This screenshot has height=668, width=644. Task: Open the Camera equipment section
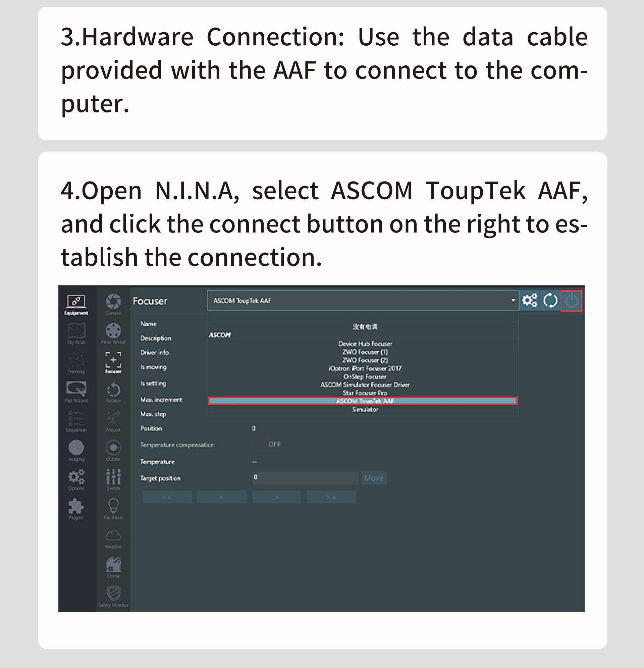(113, 303)
